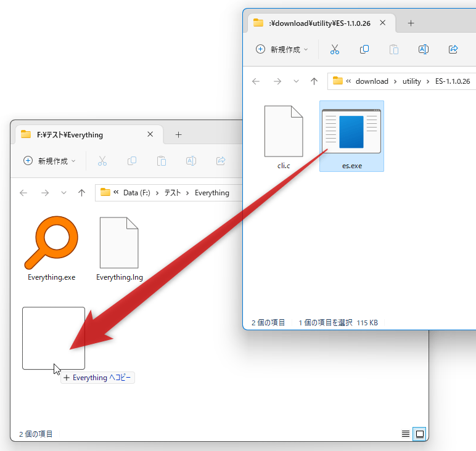Select the Everything.lng file
Screen dimensions: 476x451
119,249
